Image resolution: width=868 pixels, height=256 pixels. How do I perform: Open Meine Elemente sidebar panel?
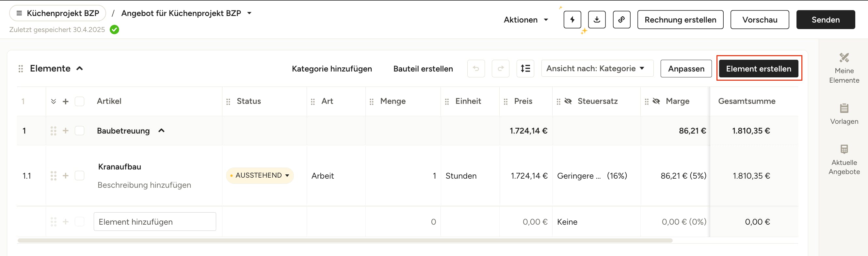(x=844, y=68)
